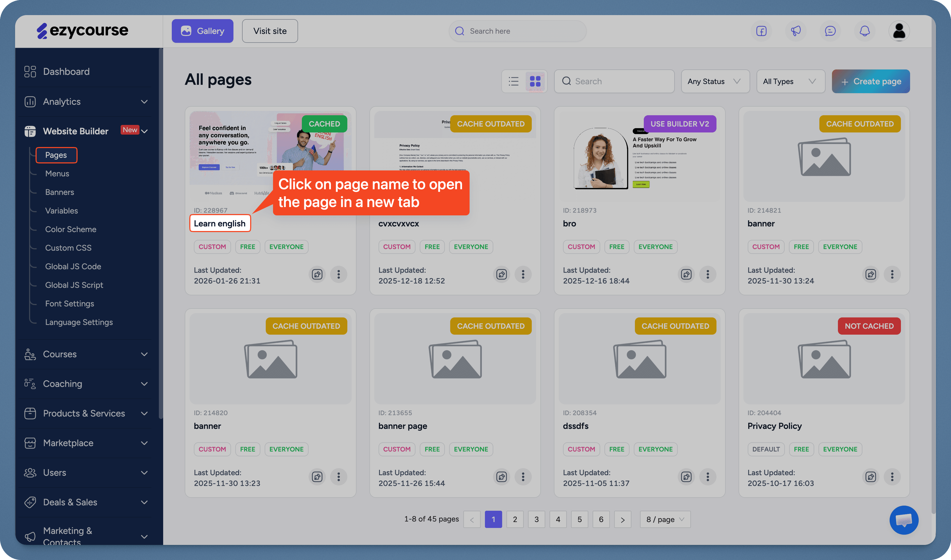Open the 'Learn english' page in a new tab icon
The height and width of the screenshot is (560, 951).
click(317, 274)
